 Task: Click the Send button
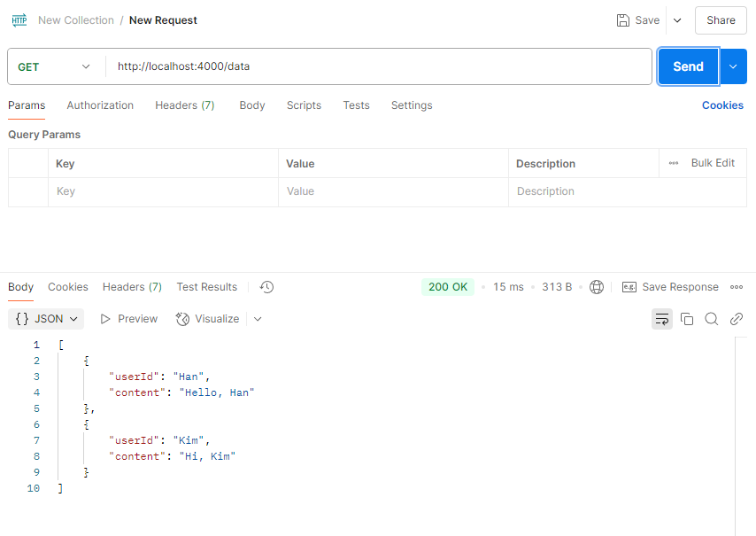[x=688, y=66]
